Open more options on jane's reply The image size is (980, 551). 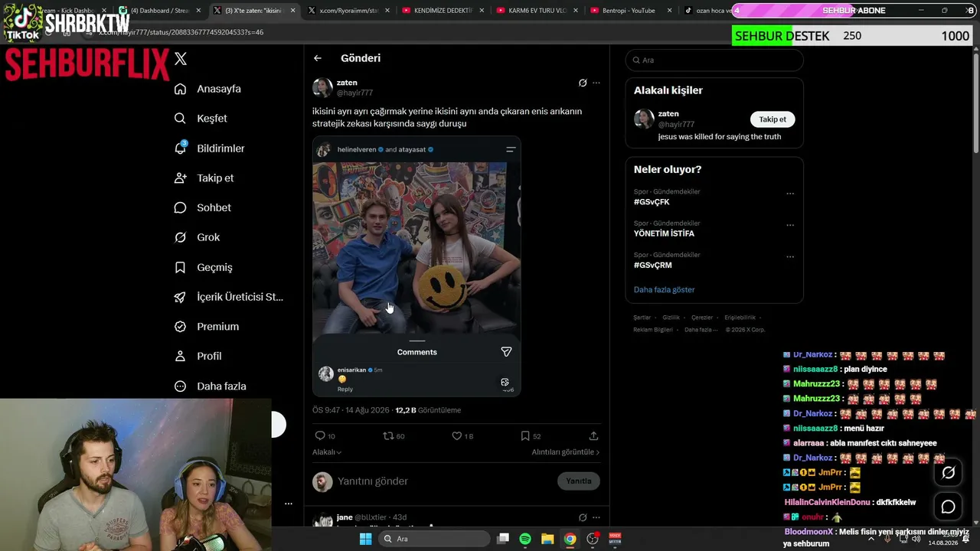point(596,517)
